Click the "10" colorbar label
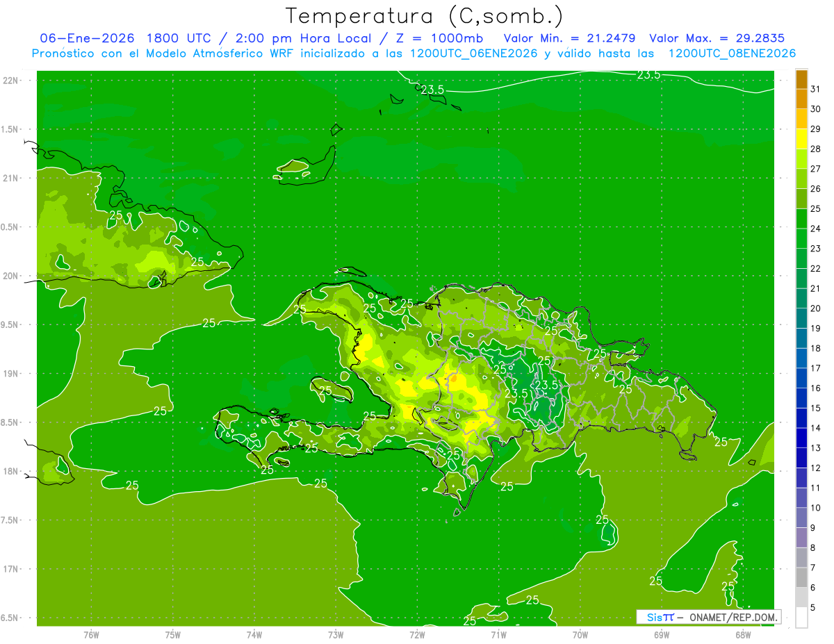Image resolution: width=834 pixels, height=644 pixels. point(815,508)
